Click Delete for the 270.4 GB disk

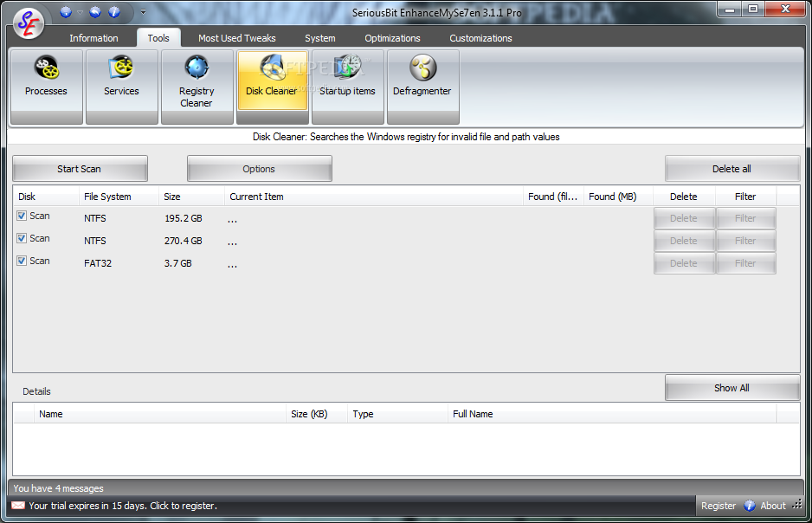[684, 241]
